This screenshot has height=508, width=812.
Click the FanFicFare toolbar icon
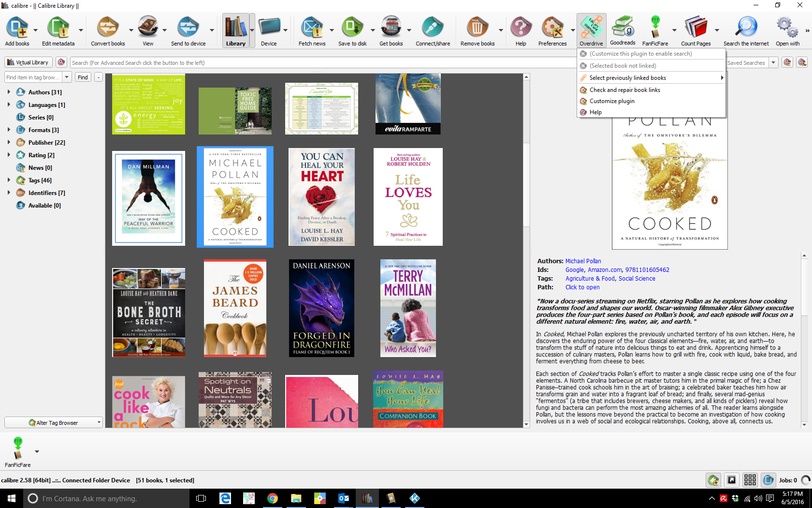point(655,27)
